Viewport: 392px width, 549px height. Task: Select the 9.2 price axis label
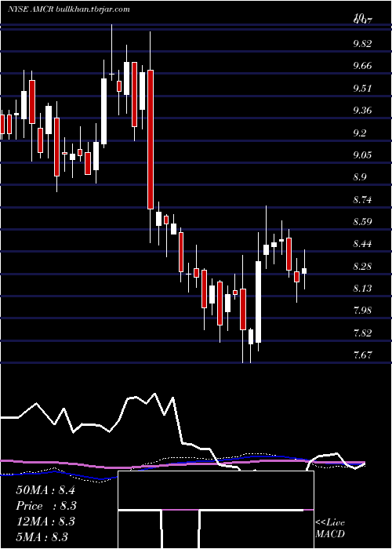point(361,133)
